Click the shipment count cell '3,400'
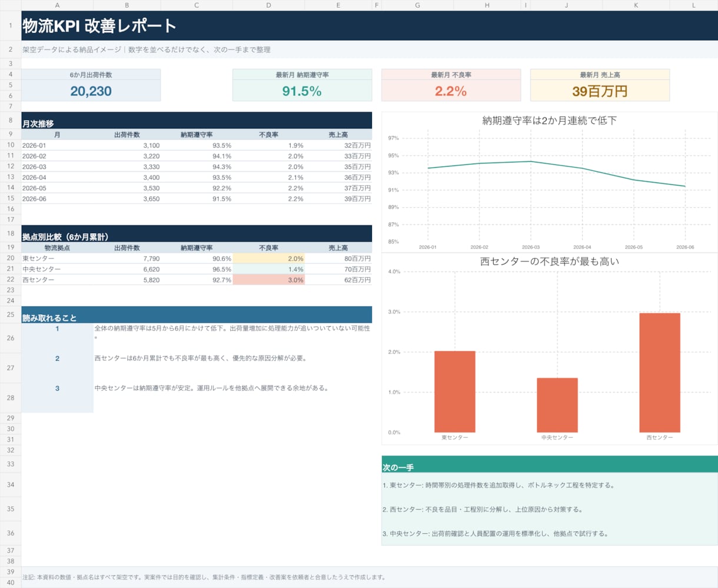Viewport: 718px width, 588px height. click(127, 177)
